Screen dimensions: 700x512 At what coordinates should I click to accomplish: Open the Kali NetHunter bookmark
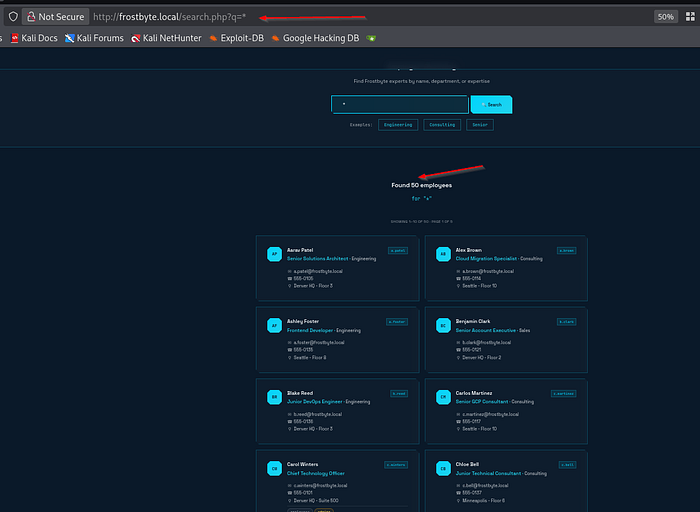(x=166, y=38)
